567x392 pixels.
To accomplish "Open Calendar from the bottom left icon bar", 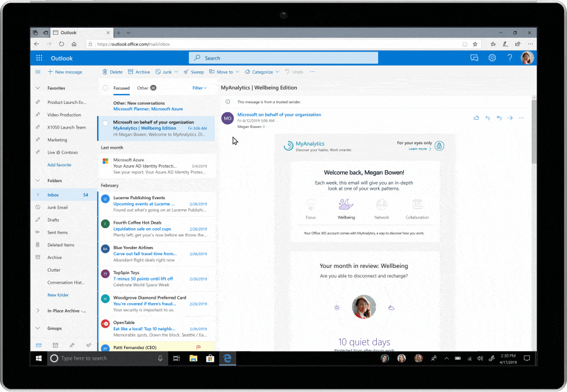I will click(55, 345).
